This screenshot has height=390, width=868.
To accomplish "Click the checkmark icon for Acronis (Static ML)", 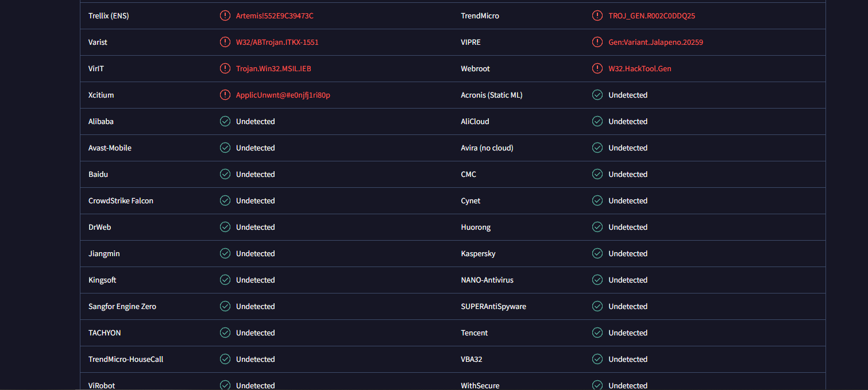I will pyautogui.click(x=597, y=95).
